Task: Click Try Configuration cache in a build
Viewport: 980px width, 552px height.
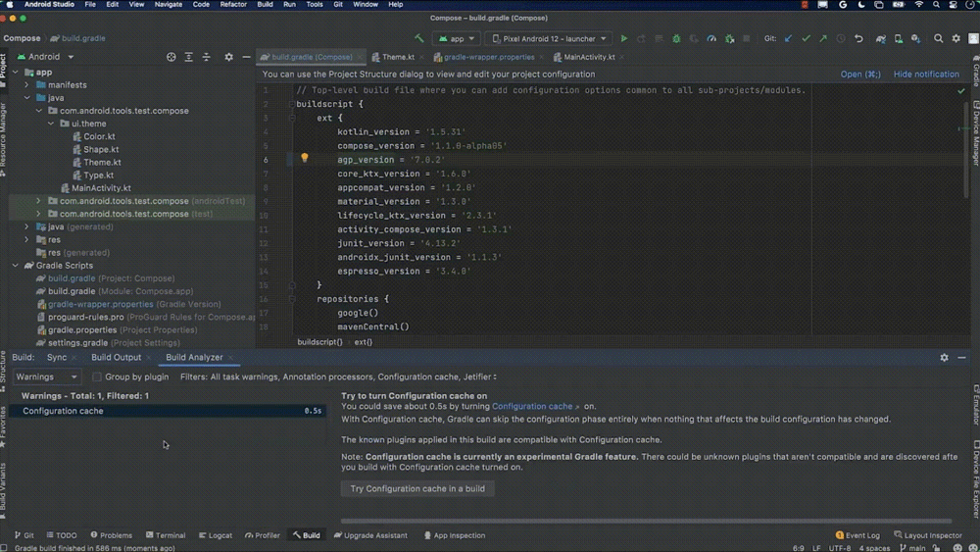Action: (417, 489)
